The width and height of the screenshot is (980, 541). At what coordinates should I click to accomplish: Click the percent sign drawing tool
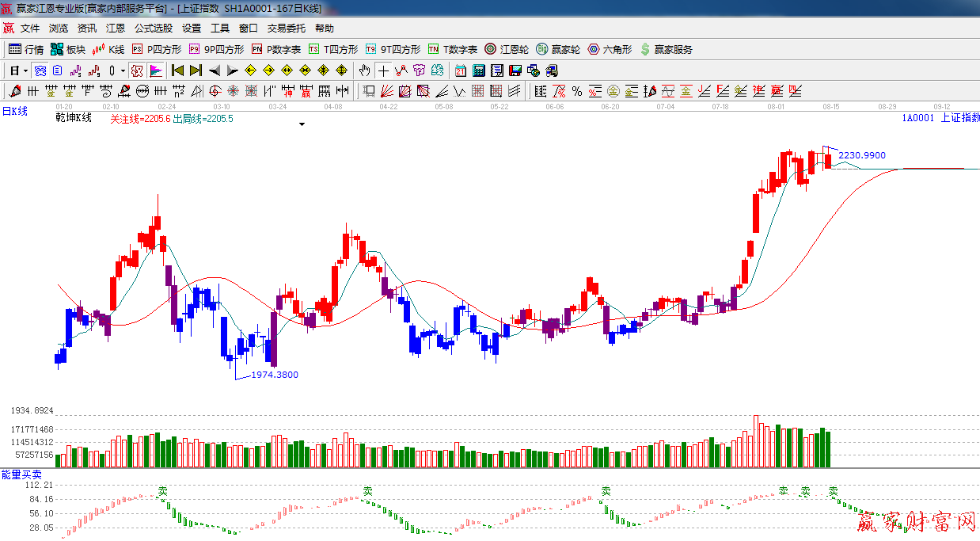pos(577,91)
